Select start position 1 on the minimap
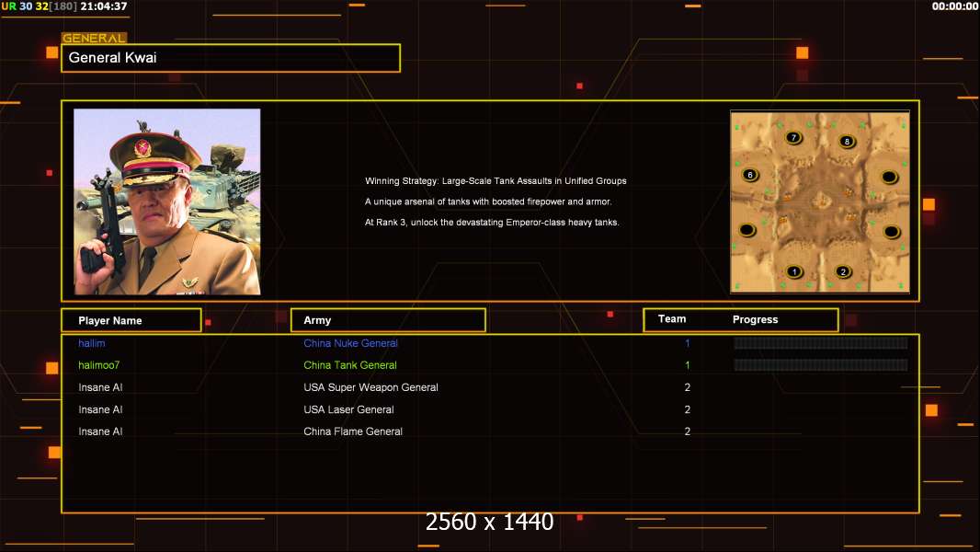The width and height of the screenshot is (980, 552). tap(794, 271)
